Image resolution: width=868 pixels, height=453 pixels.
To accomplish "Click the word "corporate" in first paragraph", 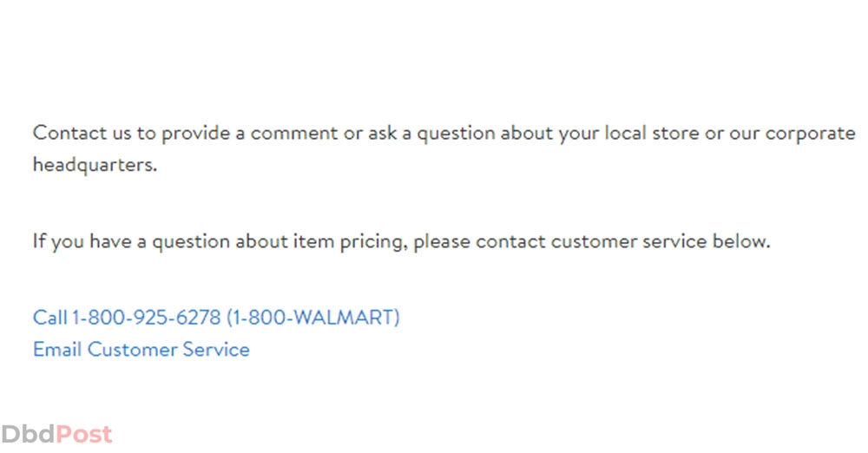I will (x=810, y=134).
